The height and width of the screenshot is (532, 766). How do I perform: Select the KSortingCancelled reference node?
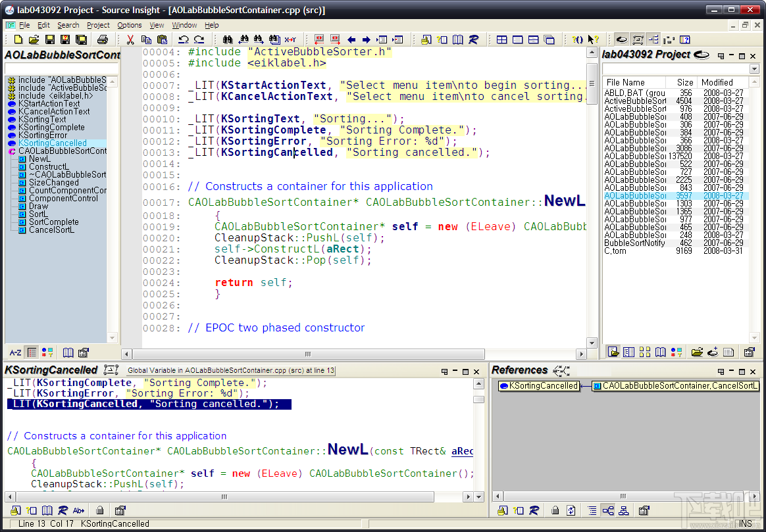(538, 386)
